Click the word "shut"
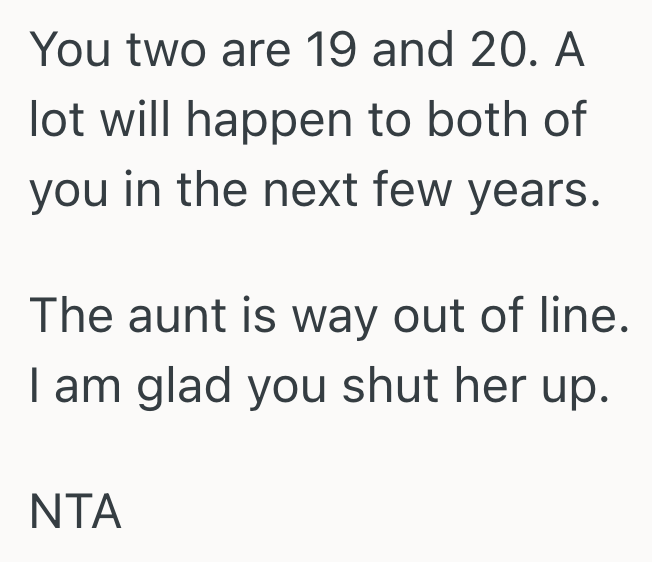652x562 pixels. 388,387
